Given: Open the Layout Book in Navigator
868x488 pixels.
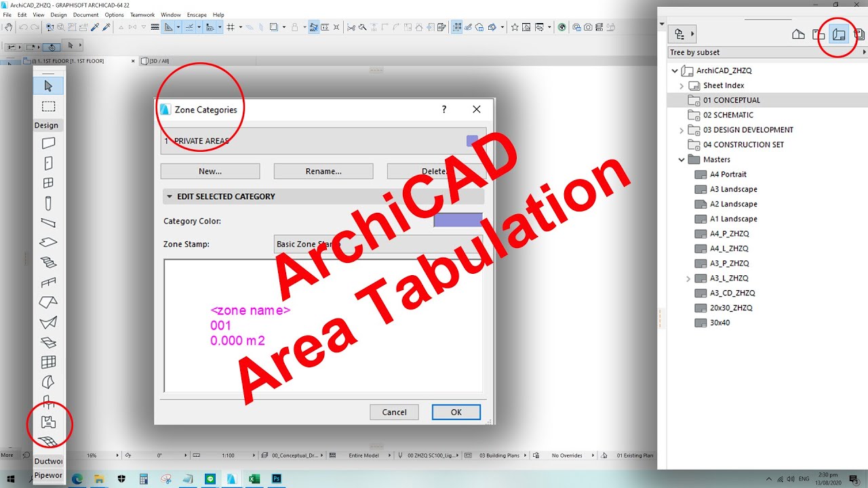Looking at the screenshot, I should (839, 34).
